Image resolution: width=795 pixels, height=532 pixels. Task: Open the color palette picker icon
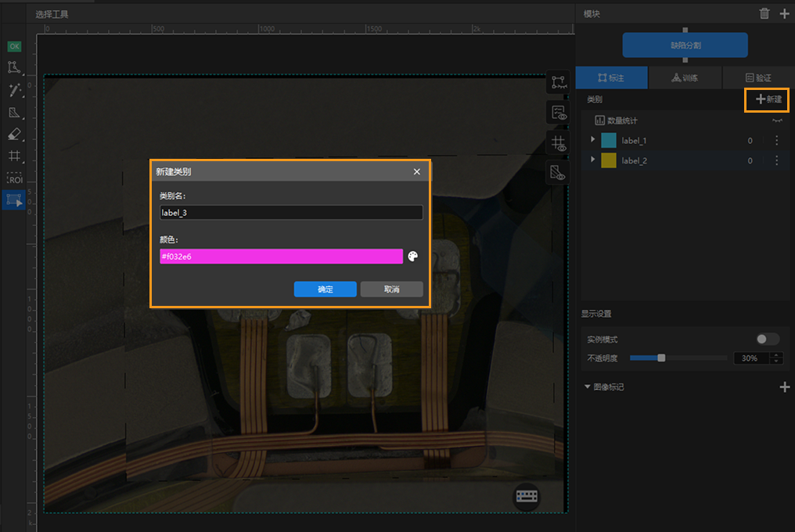[413, 256]
